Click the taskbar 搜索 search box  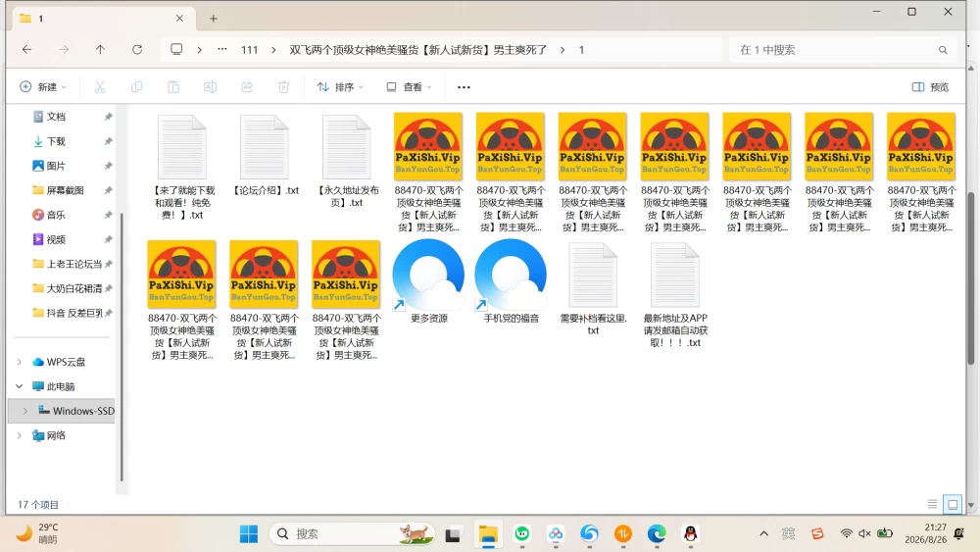353,534
